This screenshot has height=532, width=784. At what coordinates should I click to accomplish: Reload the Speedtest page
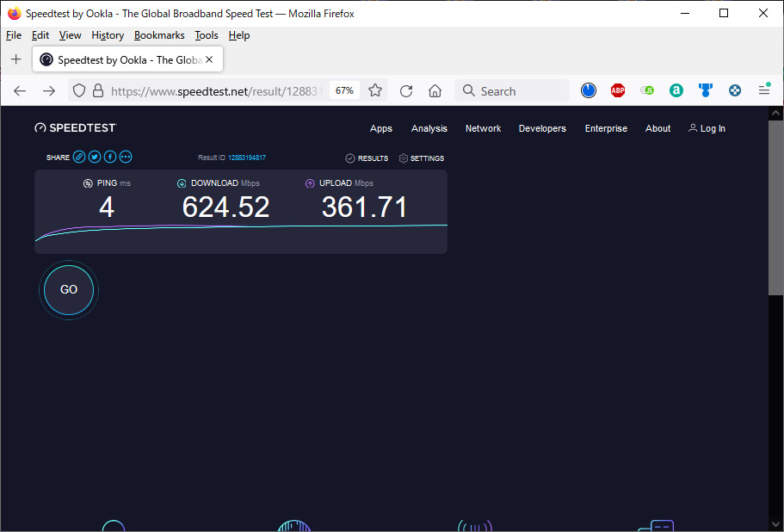(406, 90)
